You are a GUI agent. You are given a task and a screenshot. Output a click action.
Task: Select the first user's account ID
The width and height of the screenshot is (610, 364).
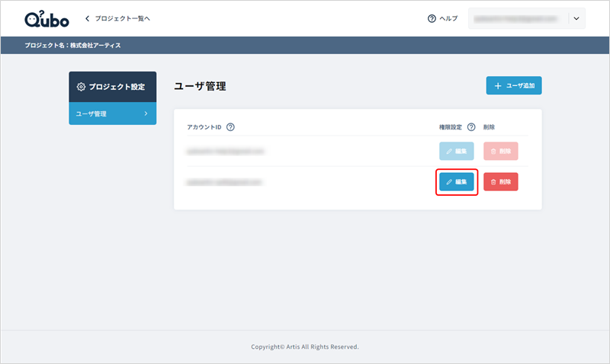pos(225,151)
